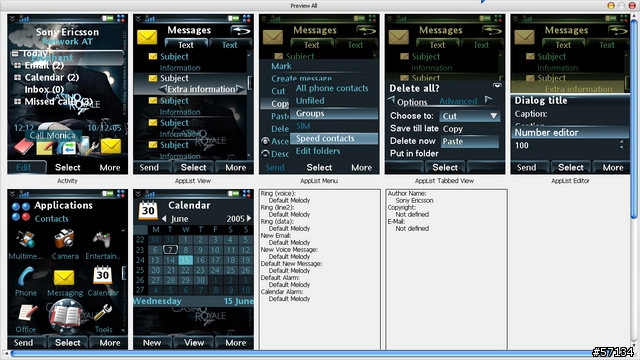Click vertical scrollbar of Preview All window
Viewport: 640px width, 360px height.
[x=634, y=118]
